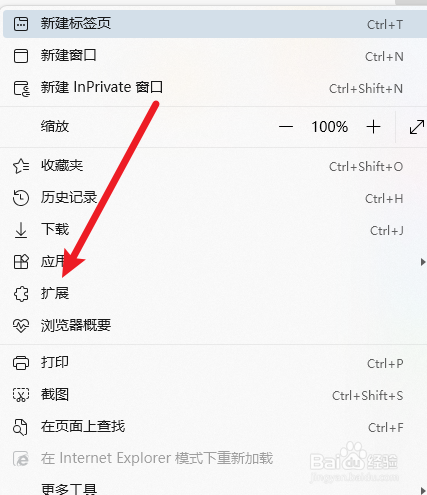This screenshot has width=427, height=495.
Task: Click the new tab icon
Action: click(21, 24)
